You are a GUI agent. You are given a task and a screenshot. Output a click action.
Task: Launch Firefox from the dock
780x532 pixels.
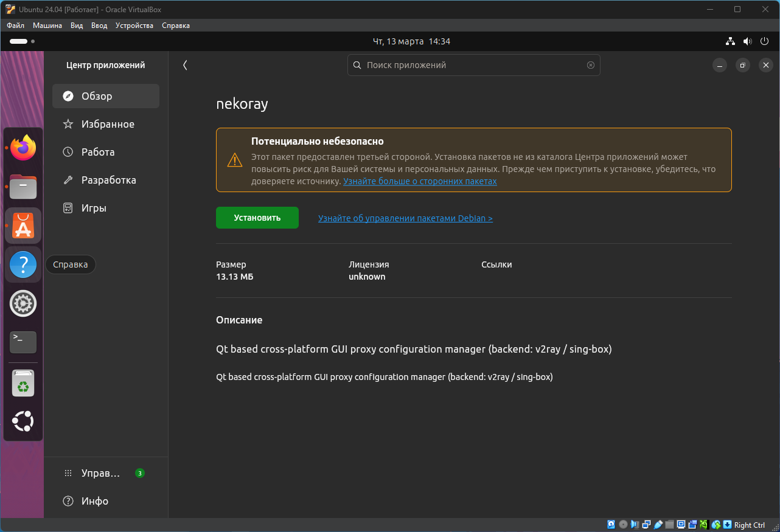click(23, 148)
